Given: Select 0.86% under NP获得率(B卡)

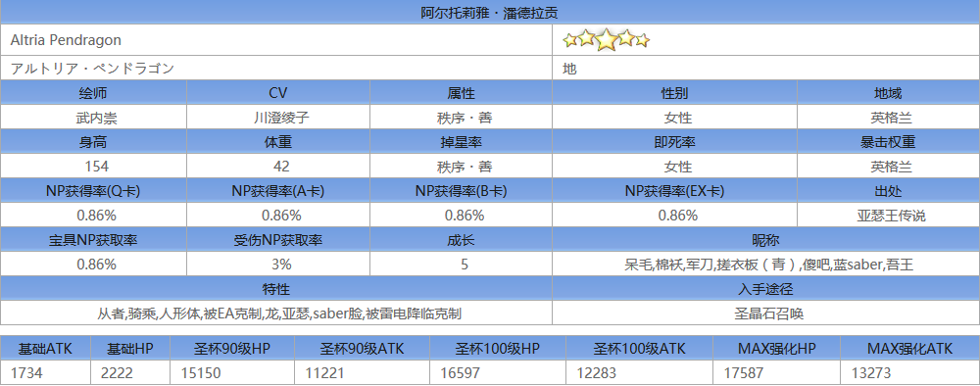Looking at the screenshot, I should point(464,216).
